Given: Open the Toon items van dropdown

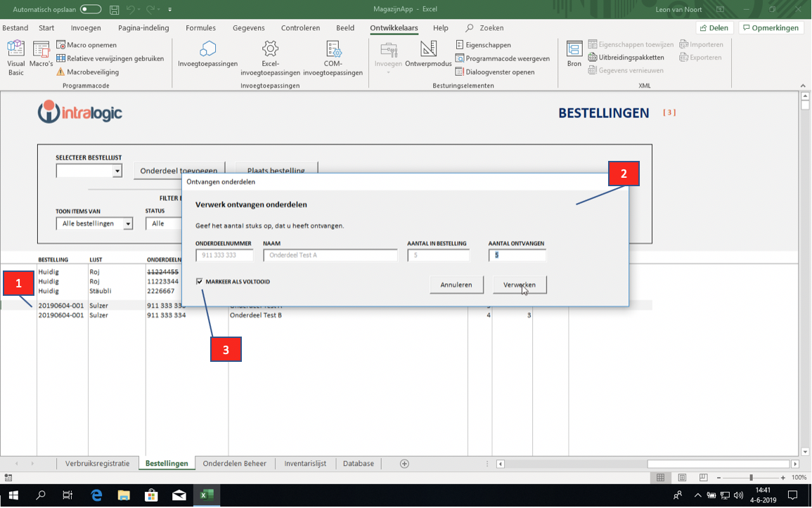Looking at the screenshot, I should (x=128, y=224).
